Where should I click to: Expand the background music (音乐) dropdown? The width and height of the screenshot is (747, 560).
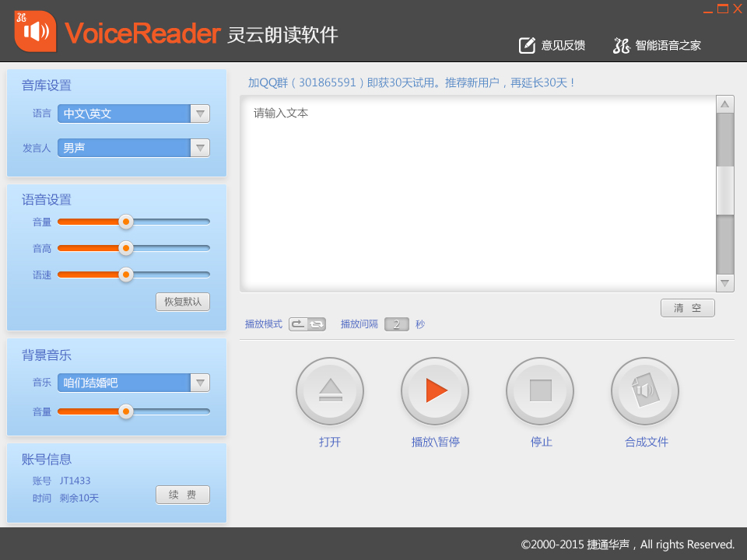(200, 383)
